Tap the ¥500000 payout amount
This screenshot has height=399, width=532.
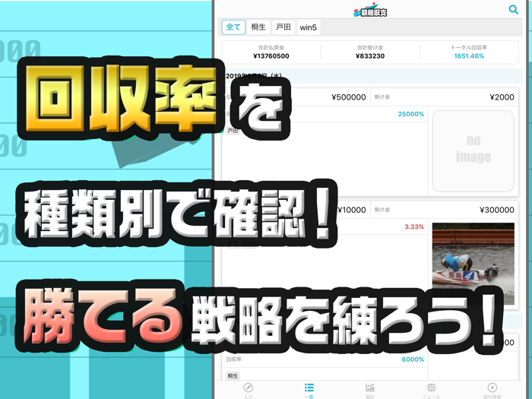click(348, 97)
